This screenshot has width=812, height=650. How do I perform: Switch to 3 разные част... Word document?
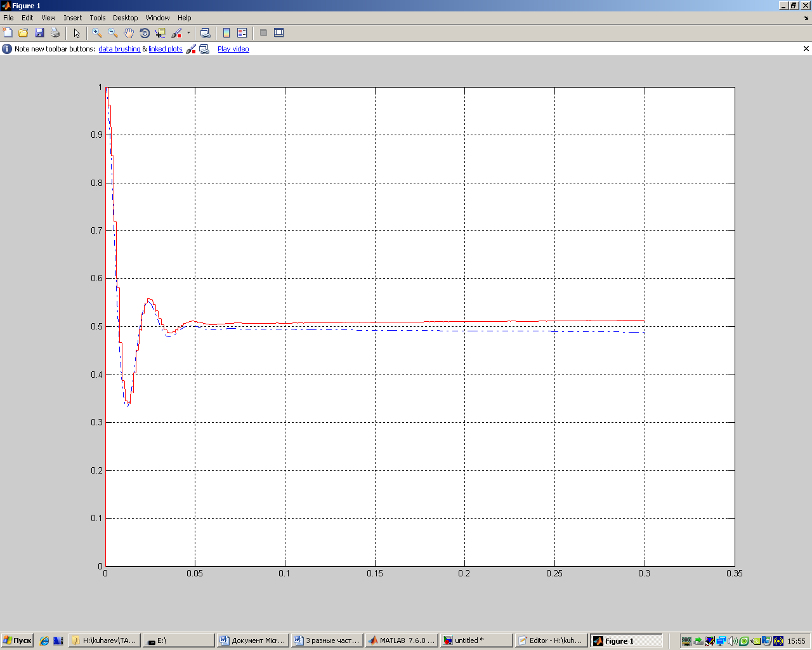(x=327, y=640)
